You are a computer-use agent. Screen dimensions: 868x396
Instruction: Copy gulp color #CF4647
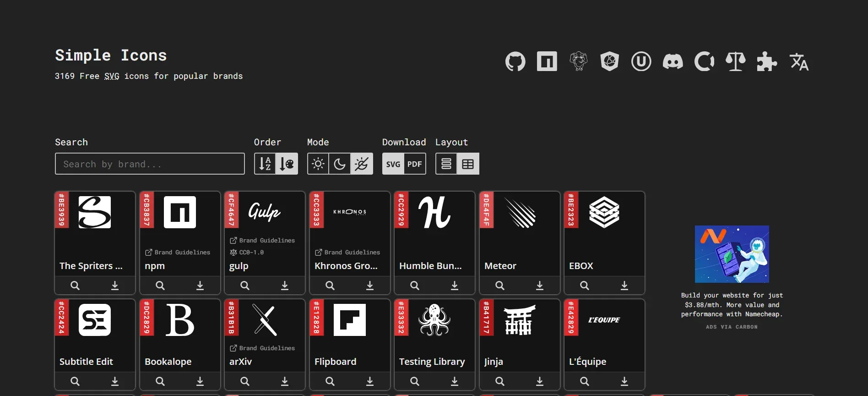[x=232, y=210]
